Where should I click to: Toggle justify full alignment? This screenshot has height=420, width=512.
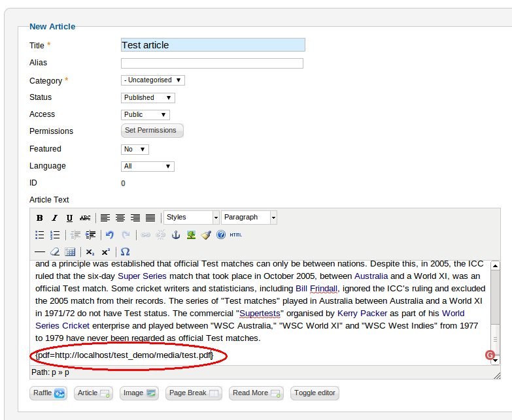click(x=150, y=218)
